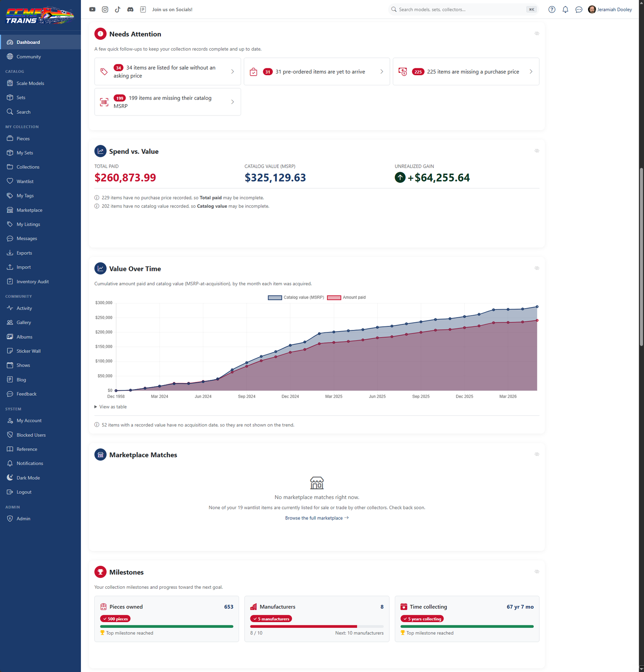644x672 pixels.
Task: Open the 31 pre-ordered items card chevron
Action: (382, 72)
